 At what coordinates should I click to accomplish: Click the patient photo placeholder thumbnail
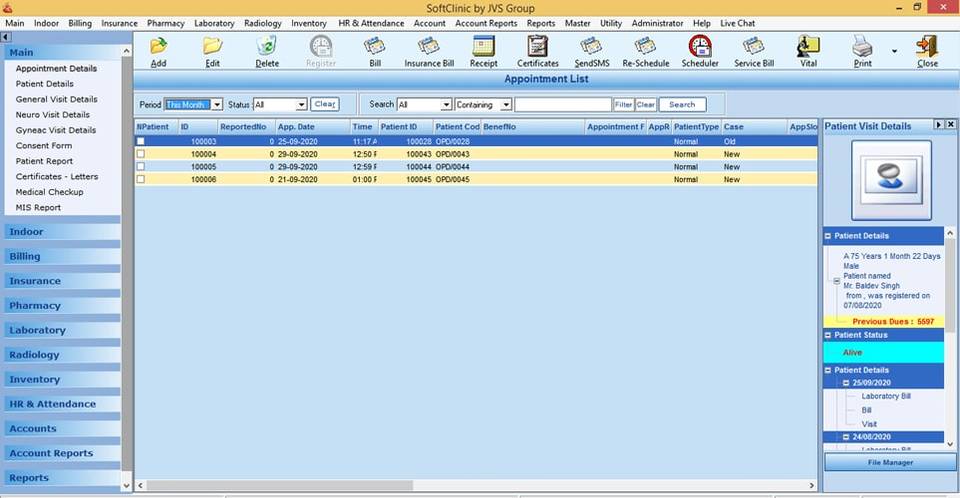891,179
